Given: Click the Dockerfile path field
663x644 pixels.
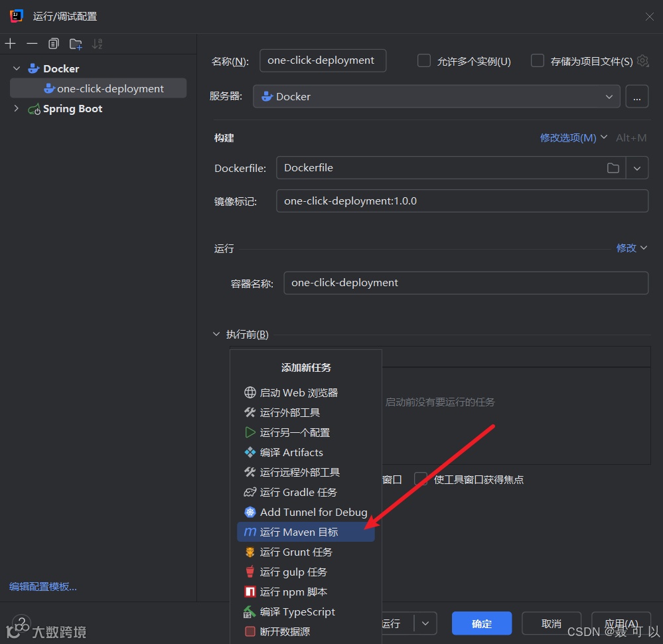Looking at the screenshot, I should pyautogui.click(x=440, y=168).
